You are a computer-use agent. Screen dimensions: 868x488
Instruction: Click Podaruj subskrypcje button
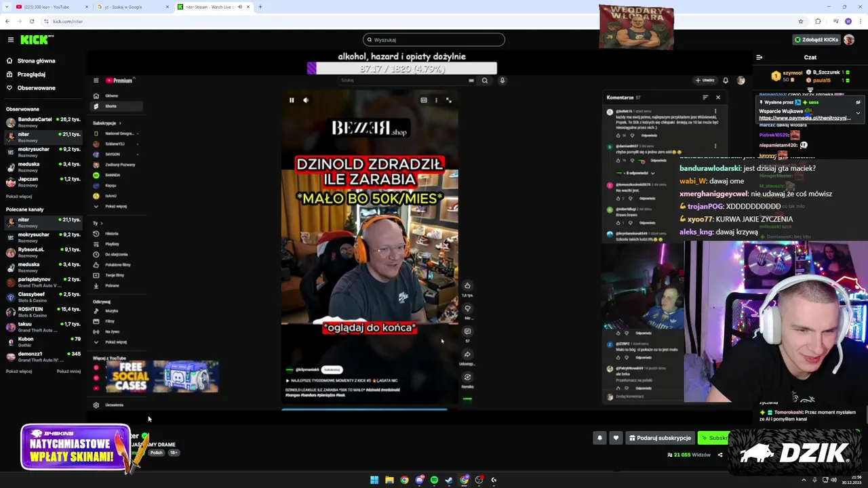(660, 438)
